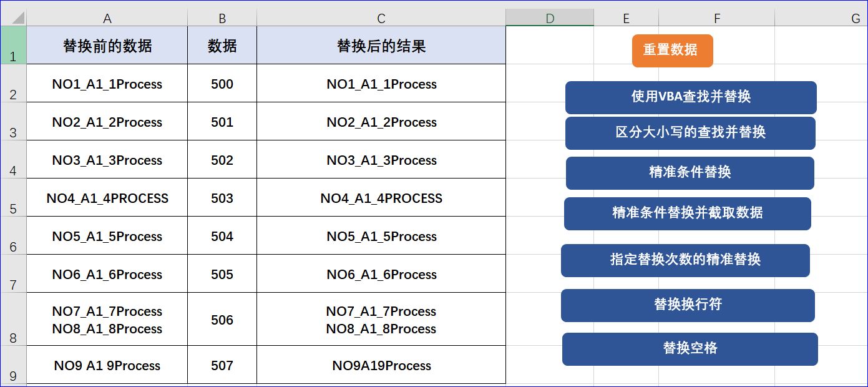868x387 pixels.
Task: Select cell NO4_A1_4PROCESS in column C
Action: point(381,197)
